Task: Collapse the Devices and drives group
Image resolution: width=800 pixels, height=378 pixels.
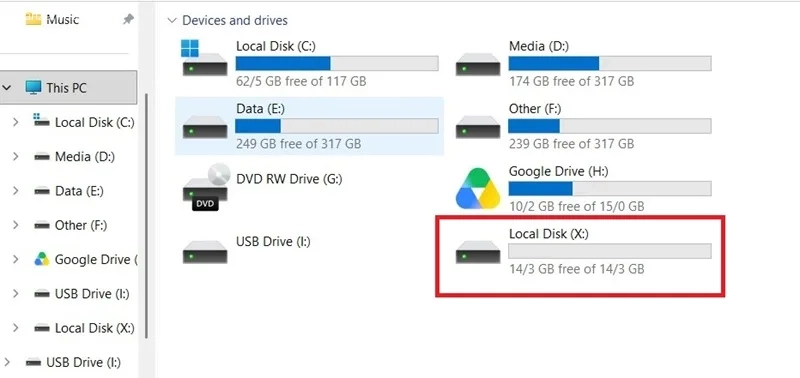Action: point(171,20)
